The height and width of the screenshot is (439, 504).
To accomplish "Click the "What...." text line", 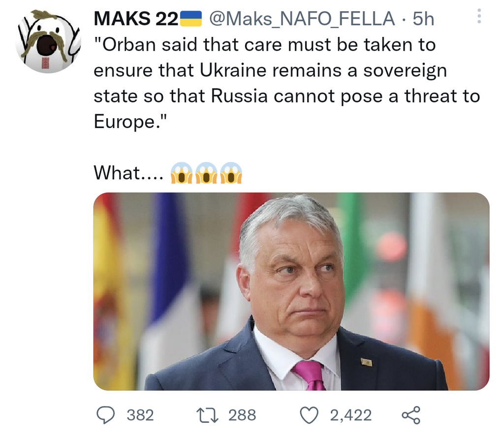I will [x=128, y=173].
